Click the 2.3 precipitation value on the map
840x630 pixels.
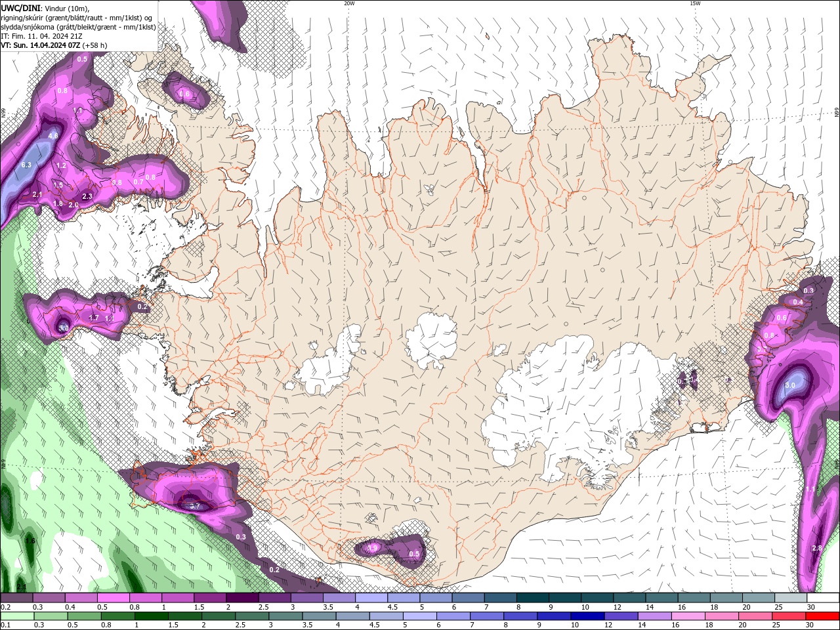(x=87, y=196)
